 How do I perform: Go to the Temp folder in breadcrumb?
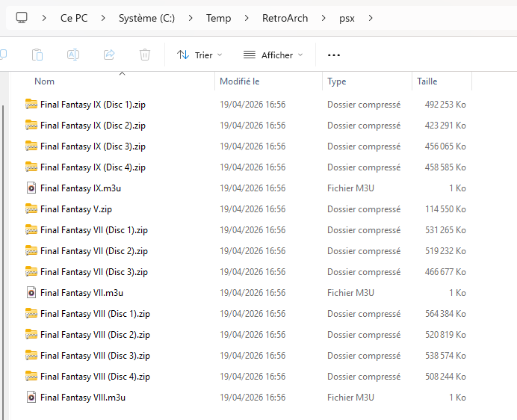[x=218, y=18]
